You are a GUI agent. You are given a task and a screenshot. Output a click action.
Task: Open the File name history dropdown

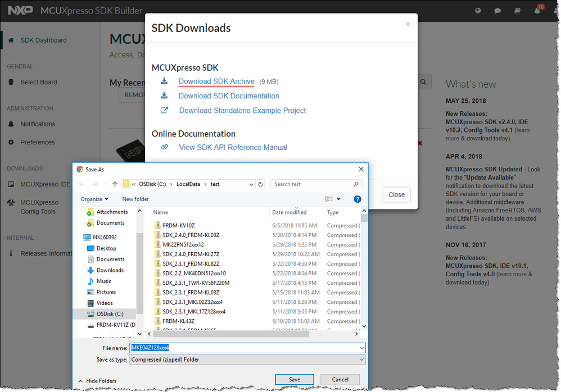pos(361,348)
